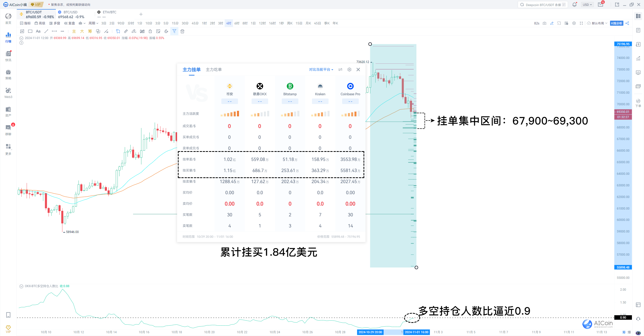
Task: Open the 策略 strategy icon in the sidebar
Action: coord(8,75)
